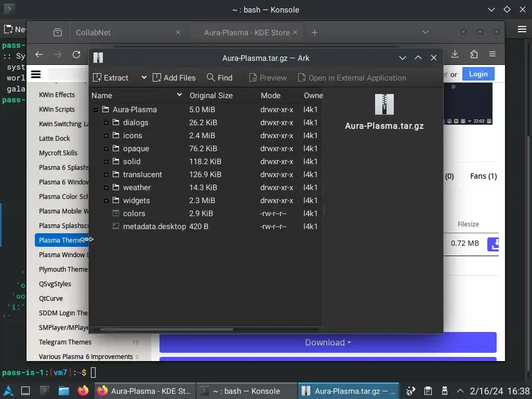Click the Login button on KDE Store
532x399 pixels.
pyautogui.click(x=478, y=74)
